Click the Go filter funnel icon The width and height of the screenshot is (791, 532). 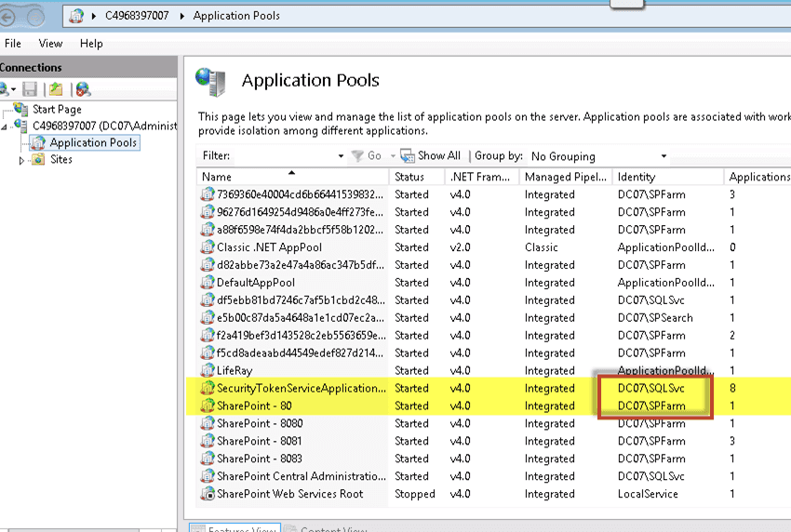(357, 156)
